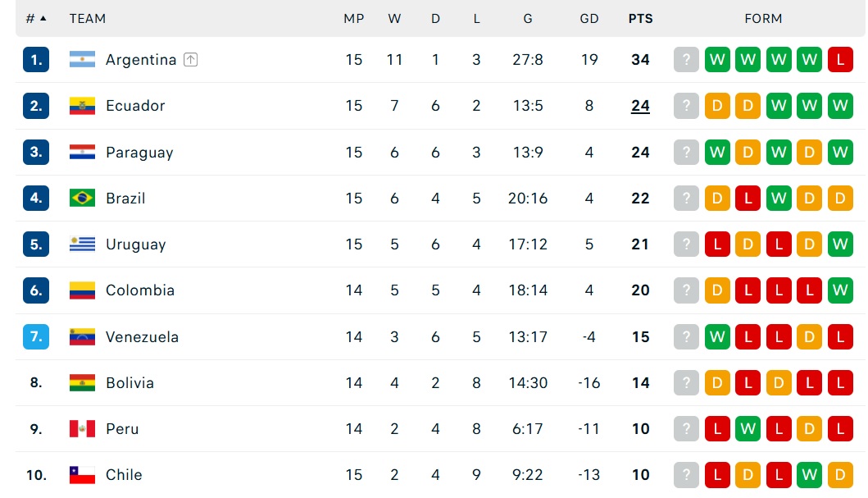Click Argentina's upcoming match question mark icon
The image size is (868, 498).
click(x=686, y=59)
